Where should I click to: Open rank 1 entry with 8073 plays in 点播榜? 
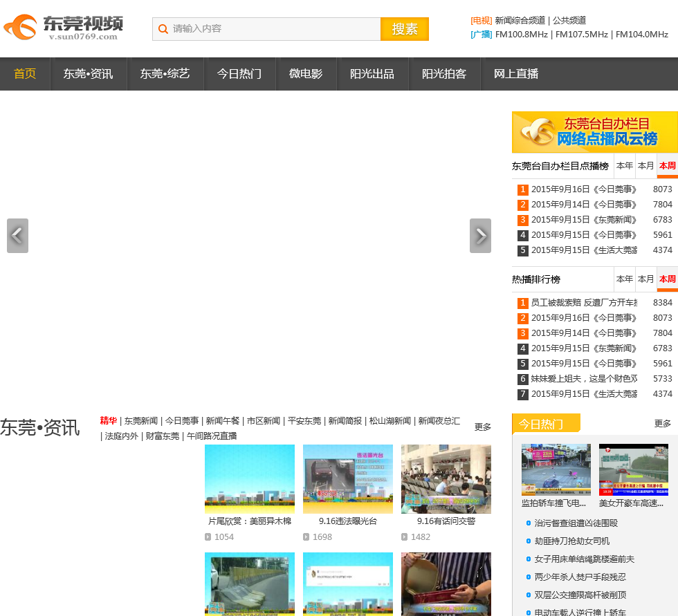[x=584, y=189]
